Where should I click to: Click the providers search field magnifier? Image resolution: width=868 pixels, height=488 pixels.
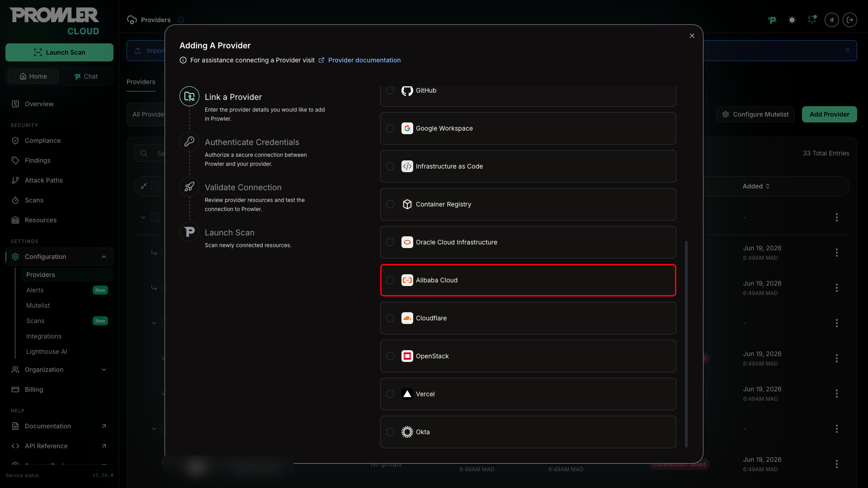pyautogui.click(x=144, y=153)
